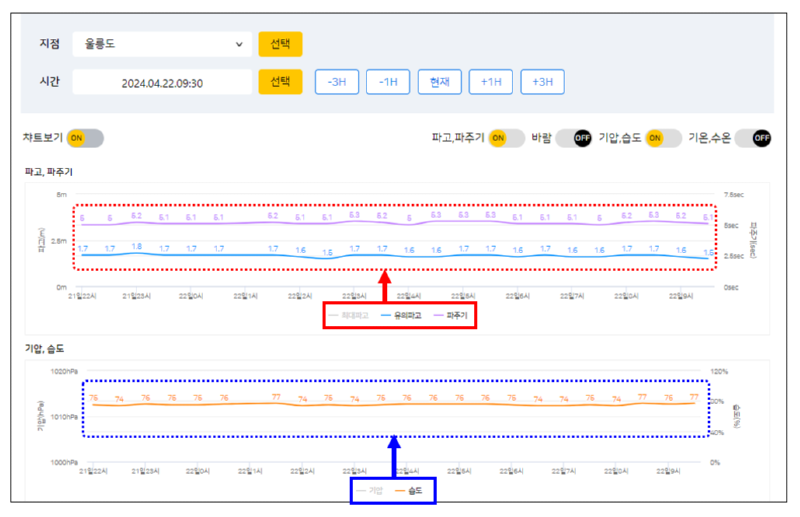Click the 기압, 습도 chart heading

pyautogui.click(x=44, y=349)
